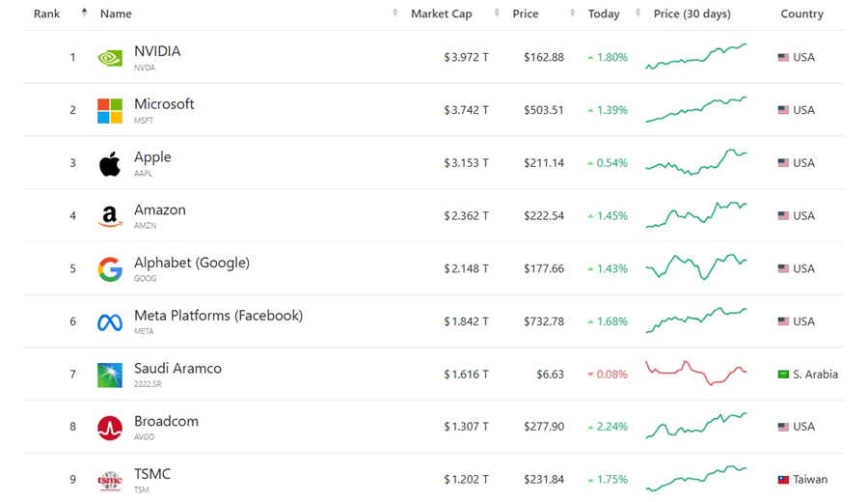
Task: Click the Saudi Aramco logo
Action: 110,375
